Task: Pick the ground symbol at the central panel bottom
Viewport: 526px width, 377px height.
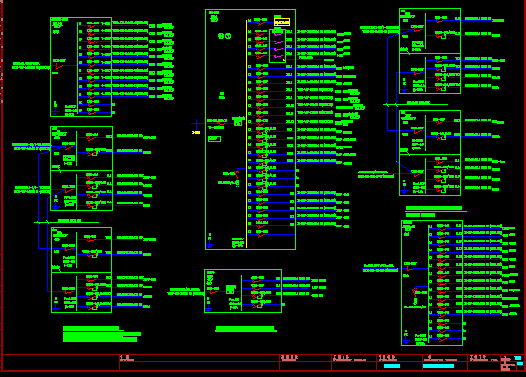Action: click(x=210, y=244)
